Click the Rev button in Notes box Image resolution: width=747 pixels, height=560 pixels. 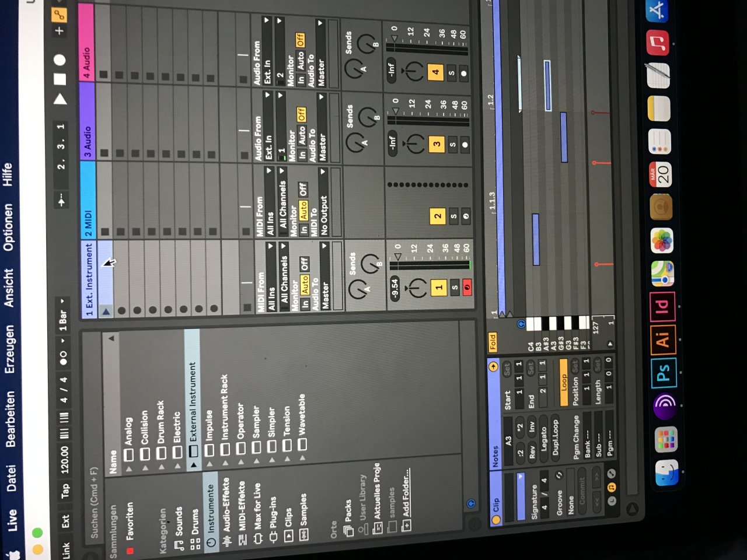point(532,453)
